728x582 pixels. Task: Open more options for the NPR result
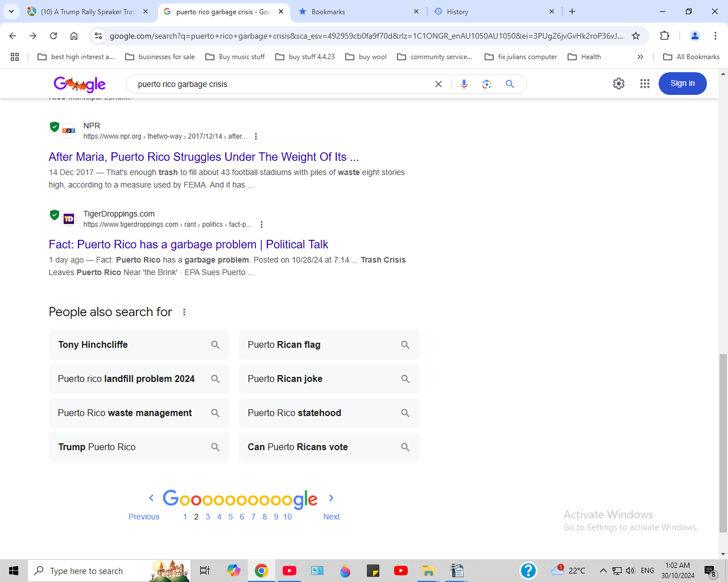pos(256,136)
